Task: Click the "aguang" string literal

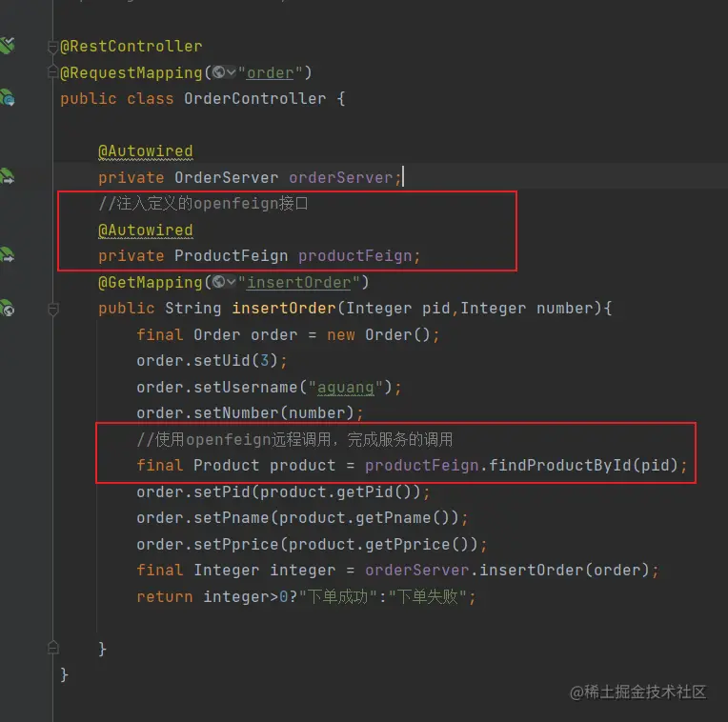Action: (346, 387)
